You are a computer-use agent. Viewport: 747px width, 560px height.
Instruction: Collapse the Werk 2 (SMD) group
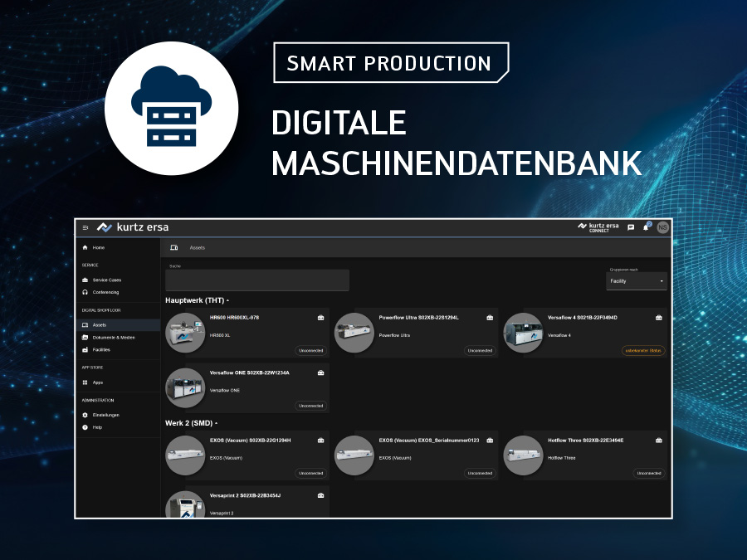(x=216, y=423)
